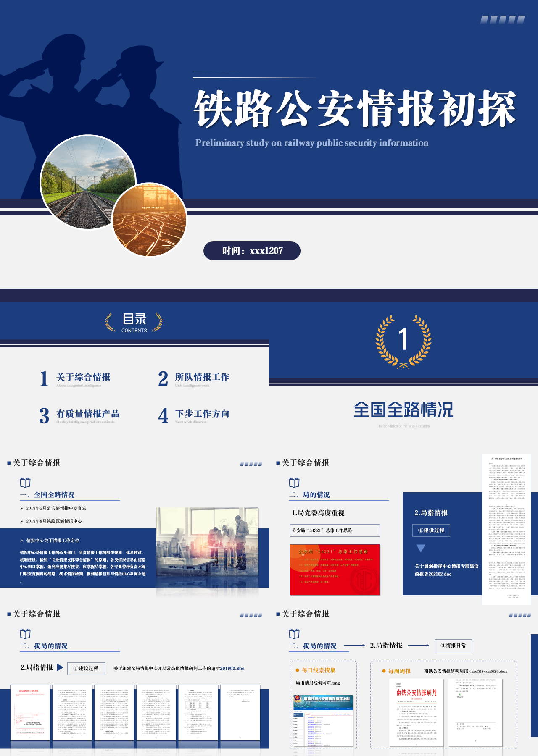The height and width of the screenshot is (756, 538).
Task: Select the heading 1.局党委高度重视
Action: pyautogui.click(x=318, y=513)
